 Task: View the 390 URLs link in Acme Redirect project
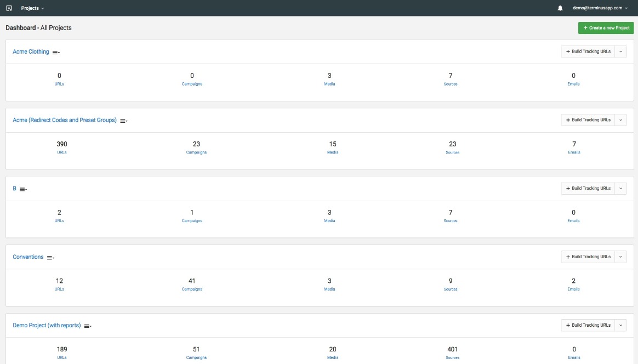[x=62, y=152]
